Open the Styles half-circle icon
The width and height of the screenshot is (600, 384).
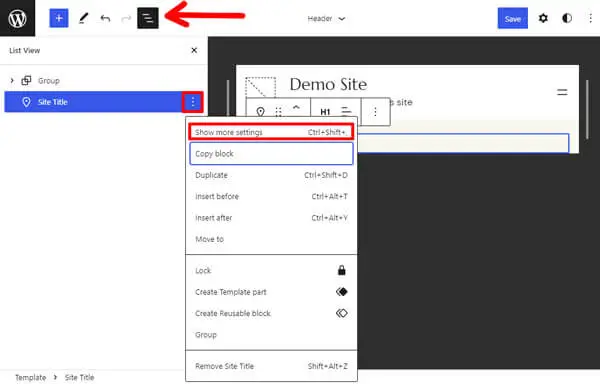tap(567, 18)
